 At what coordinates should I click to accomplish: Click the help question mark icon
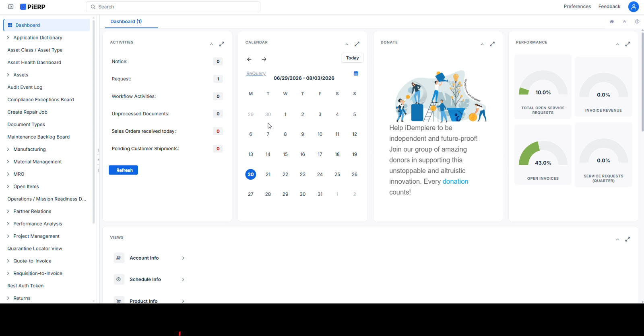(x=637, y=22)
